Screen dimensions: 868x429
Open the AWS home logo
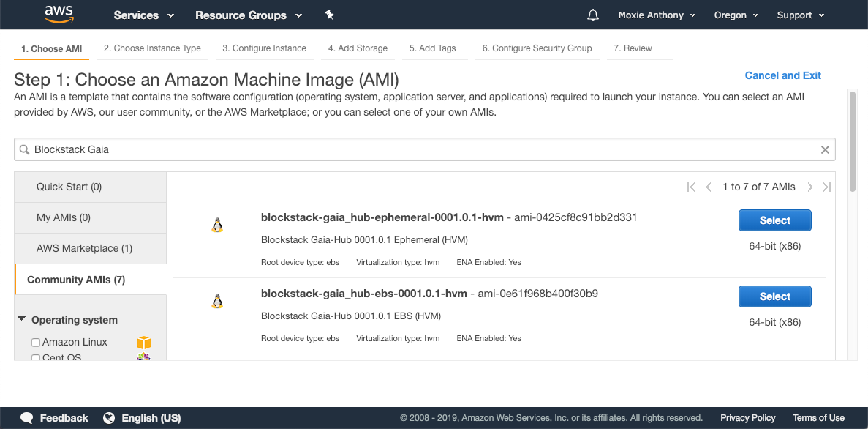(x=59, y=15)
